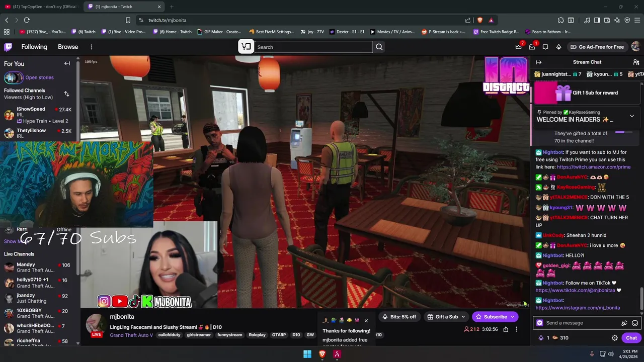
Task: Share the stream via share icon
Action: pos(506,329)
